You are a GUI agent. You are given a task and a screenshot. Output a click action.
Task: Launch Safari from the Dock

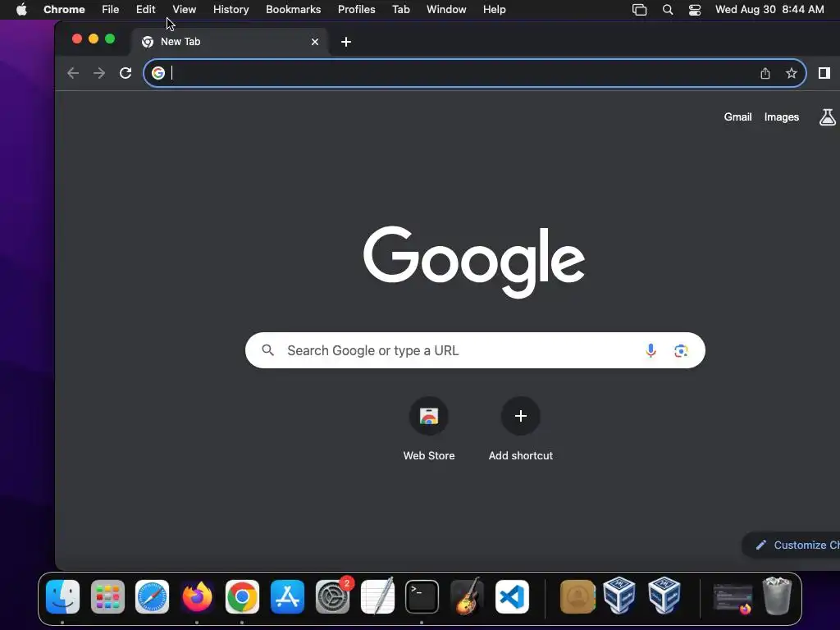(x=152, y=597)
